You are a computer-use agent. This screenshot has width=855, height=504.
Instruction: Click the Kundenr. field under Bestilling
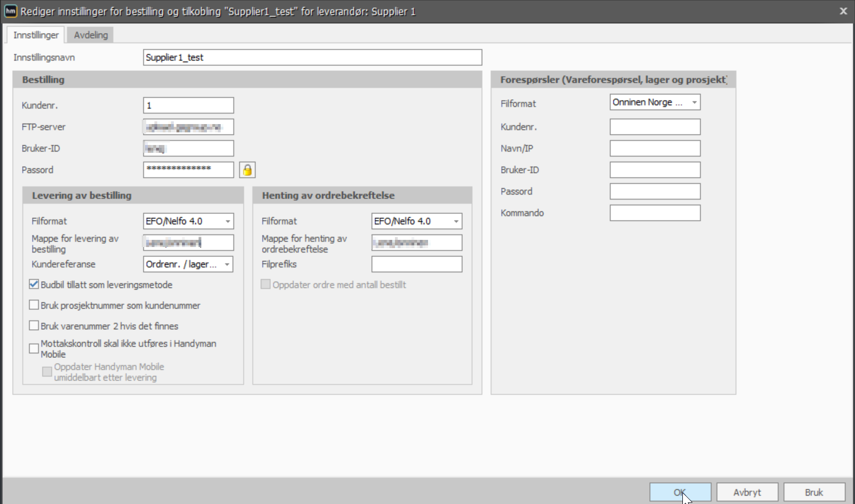[x=188, y=105]
